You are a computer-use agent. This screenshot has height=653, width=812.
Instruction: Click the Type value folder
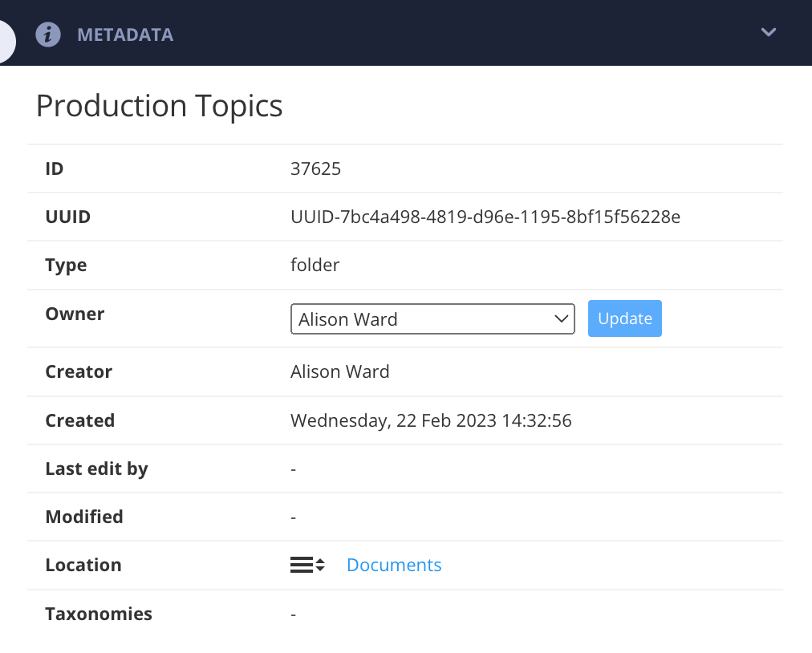[x=315, y=265]
